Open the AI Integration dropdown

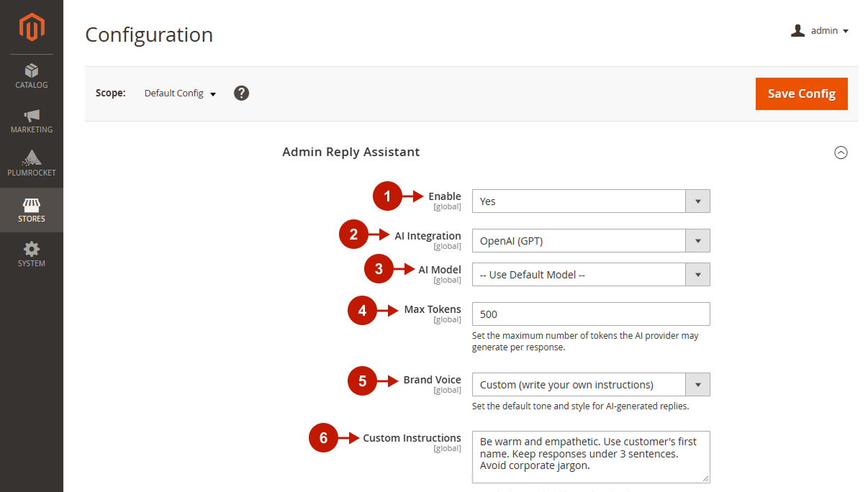(591, 241)
